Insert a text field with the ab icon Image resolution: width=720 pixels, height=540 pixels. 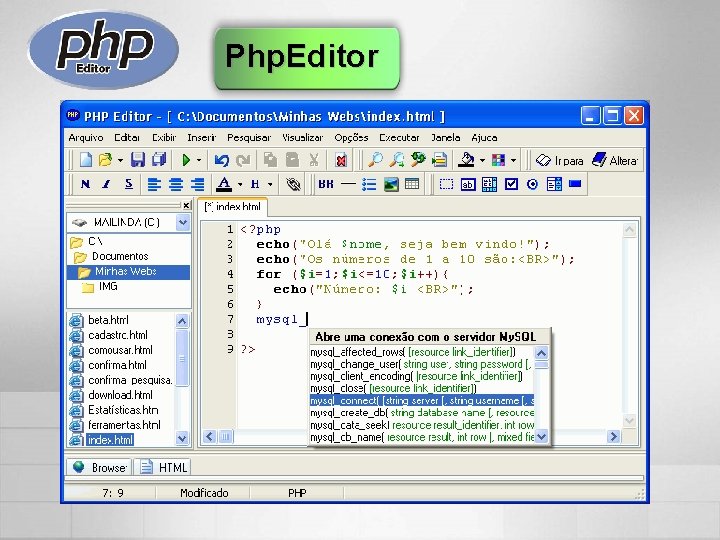pos(468,184)
